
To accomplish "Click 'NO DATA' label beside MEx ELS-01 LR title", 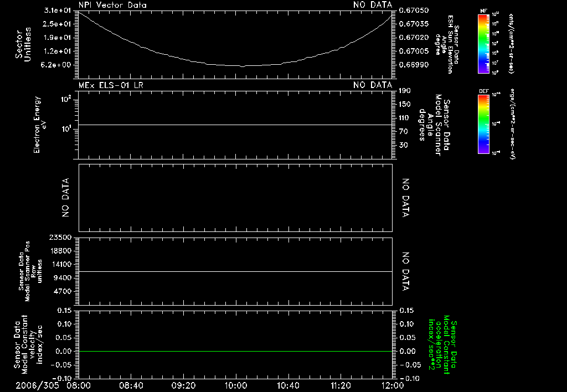I will click(373, 85).
